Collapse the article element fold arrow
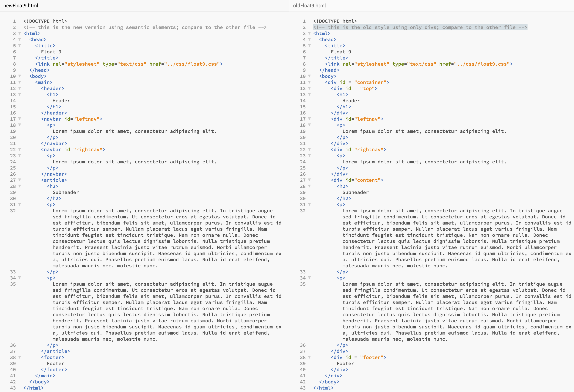Image resolution: width=574 pixels, height=392 pixels. (20, 180)
